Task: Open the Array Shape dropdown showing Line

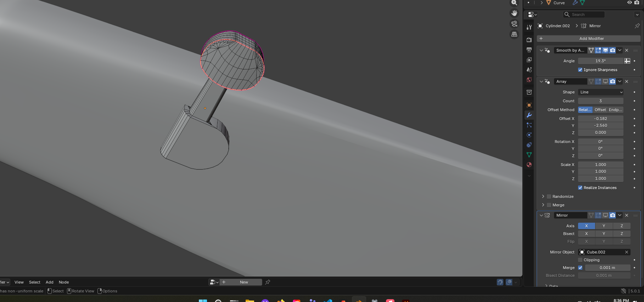Action: (601, 92)
